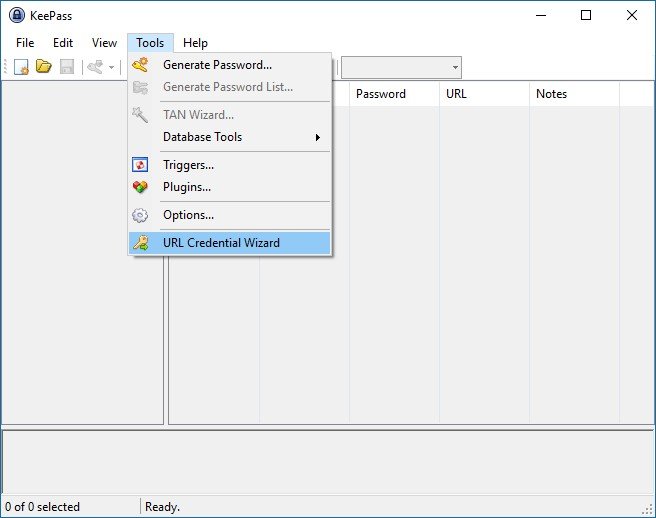Click the Add Entry key toolbar icon
Screen dimensions: 656x518
click(95, 67)
